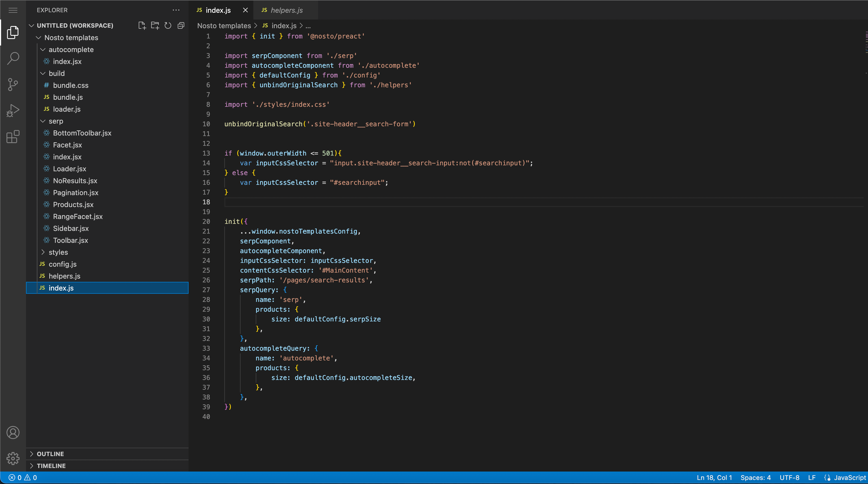
Task: Close the index.js editor tab
Action: (x=245, y=10)
